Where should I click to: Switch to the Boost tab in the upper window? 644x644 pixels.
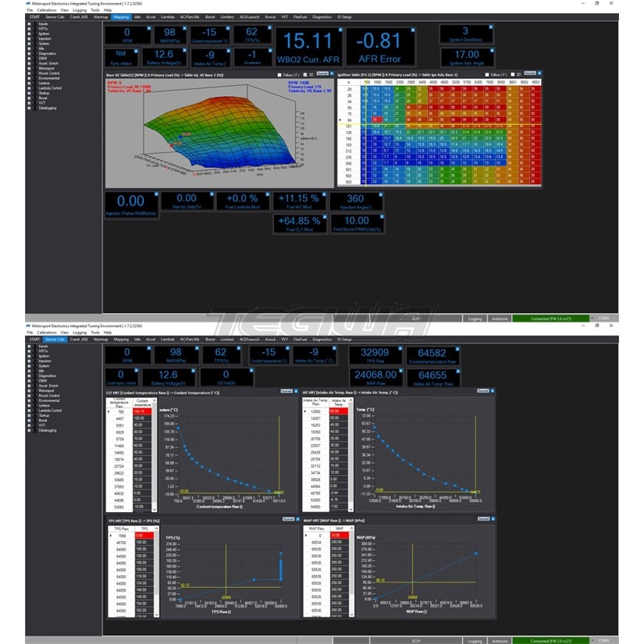210,16
